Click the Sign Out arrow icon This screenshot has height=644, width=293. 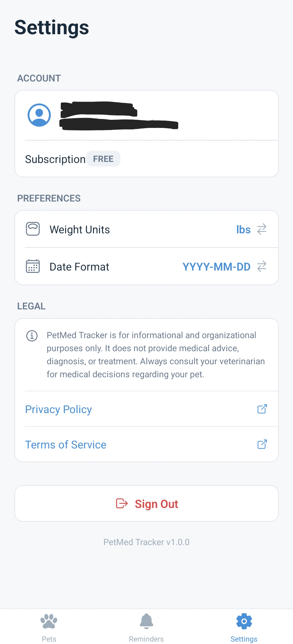122,504
